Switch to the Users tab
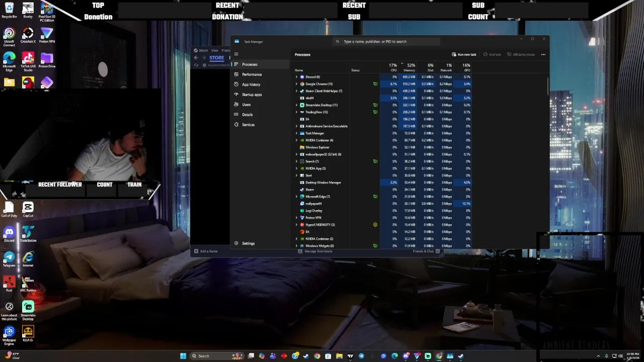Viewport: 644px width, 362px height. point(261,105)
